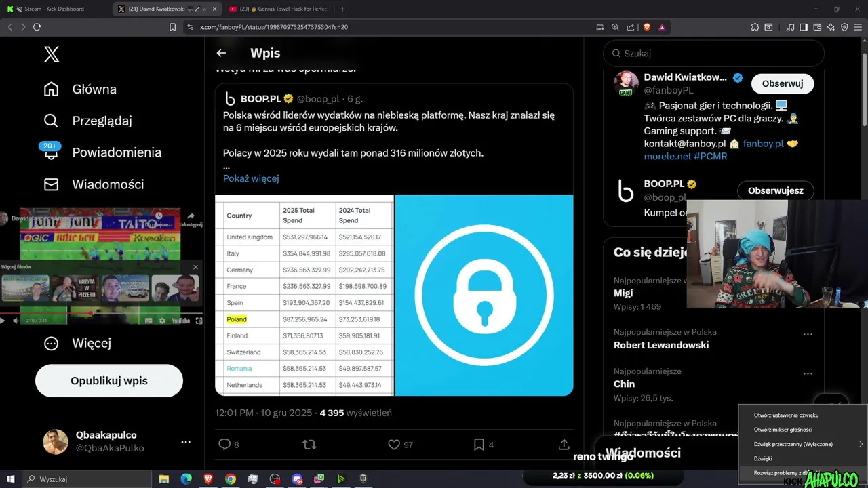Open the Wizyta w Pizzerii video thumbnail
The image size is (868, 488).
(76, 288)
